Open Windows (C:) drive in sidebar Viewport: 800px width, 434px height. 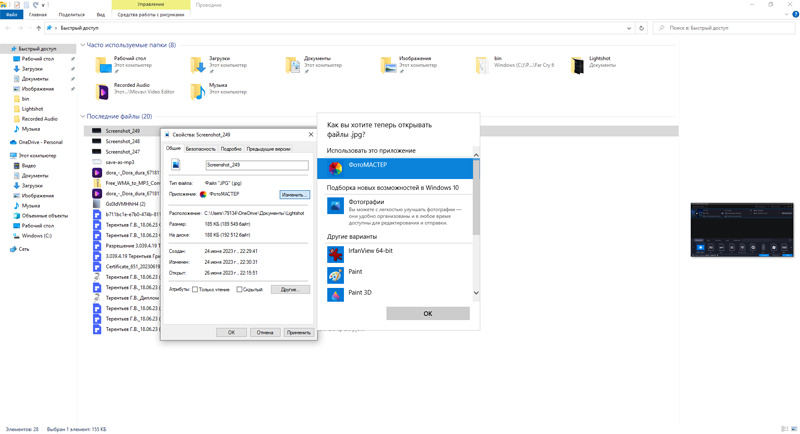36,236
